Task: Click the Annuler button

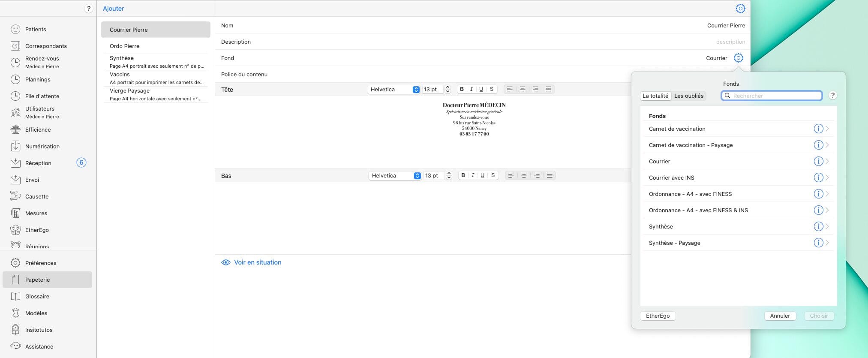Action: click(x=780, y=316)
